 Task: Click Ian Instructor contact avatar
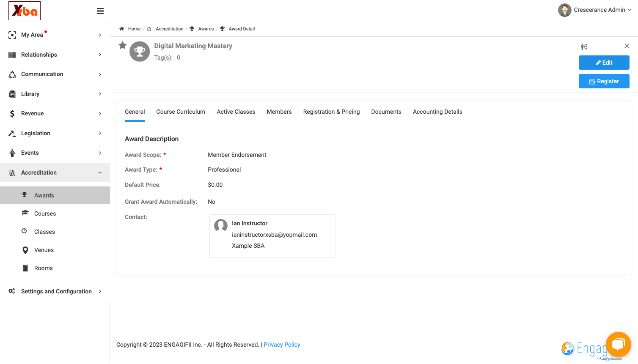tap(221, 226)
